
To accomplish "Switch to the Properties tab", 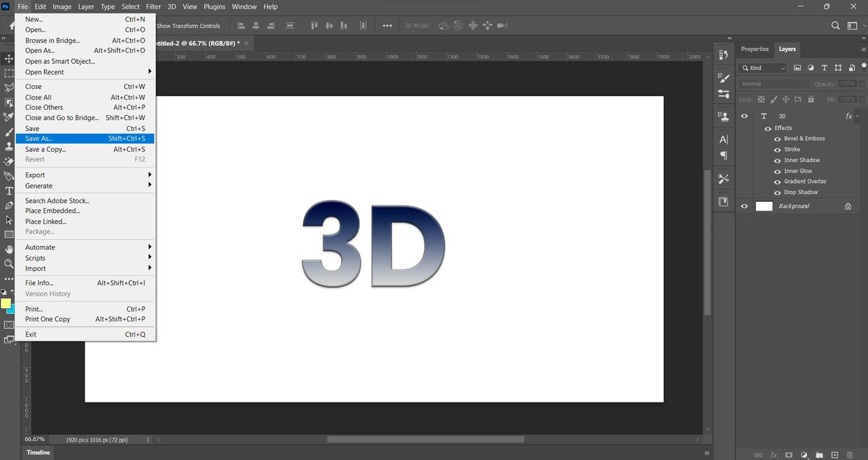I will click(754, 49).
